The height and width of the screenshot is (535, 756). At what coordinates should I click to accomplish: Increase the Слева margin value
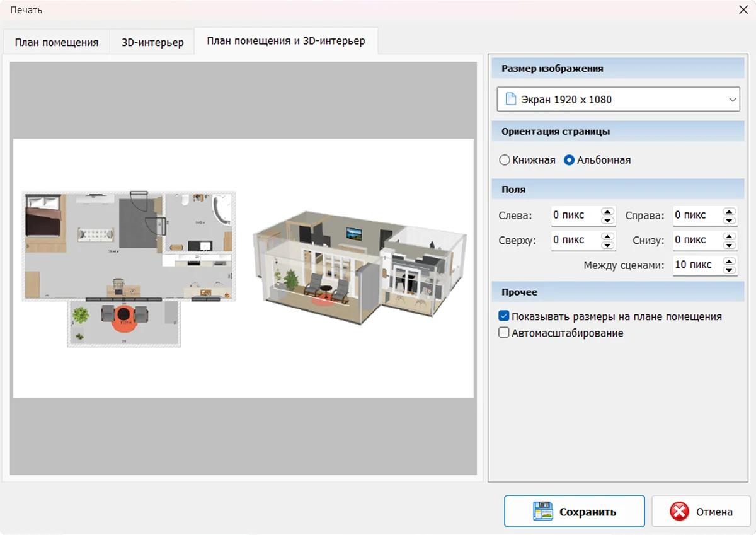(x=608, y=212)
